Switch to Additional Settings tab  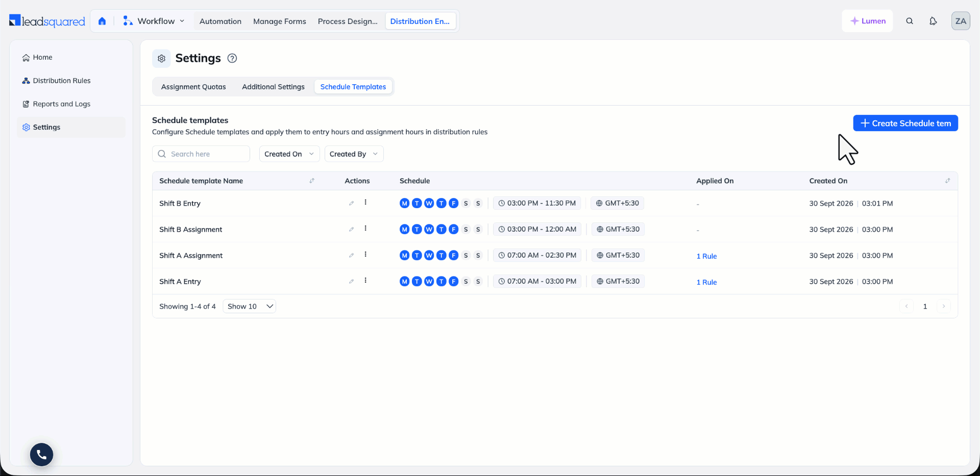(x=273, y=87)
